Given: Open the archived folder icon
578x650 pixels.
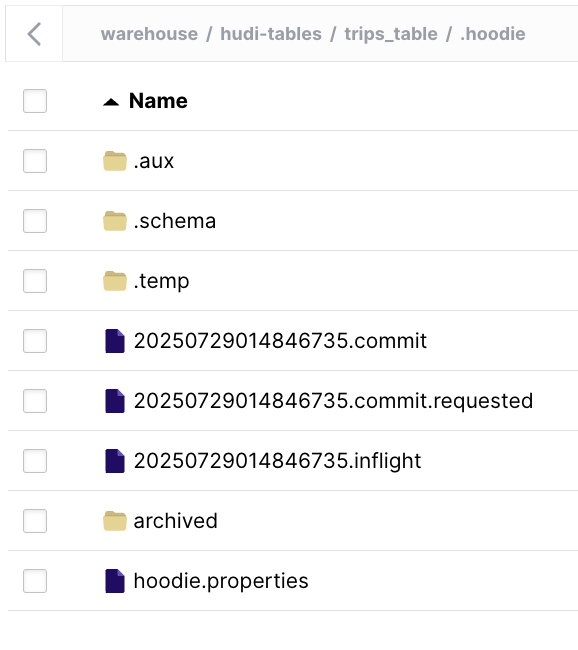Looking at the screenshot, I should 115,521.
